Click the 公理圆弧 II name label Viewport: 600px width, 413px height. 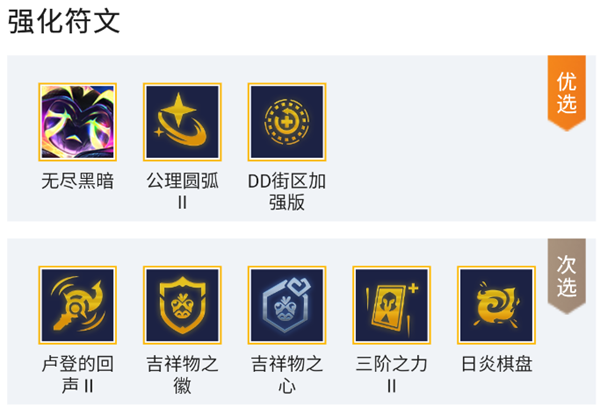click(182, 191)
